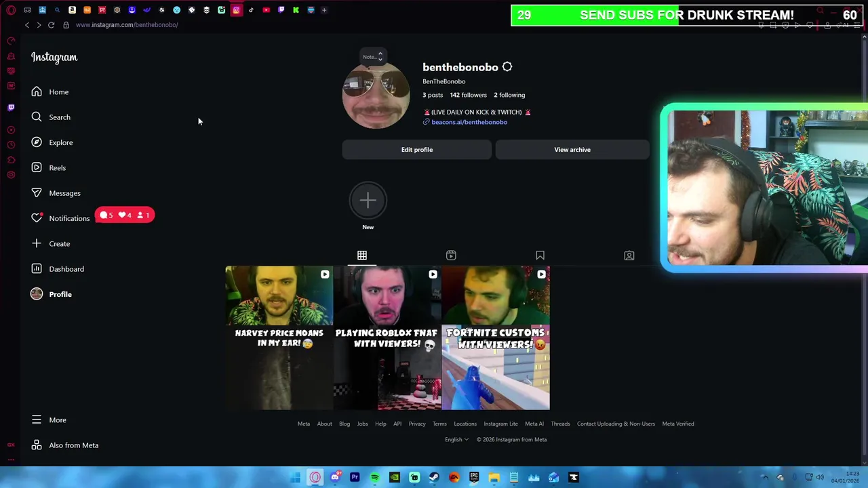Open the Threads footer link

tap(560, 424)
